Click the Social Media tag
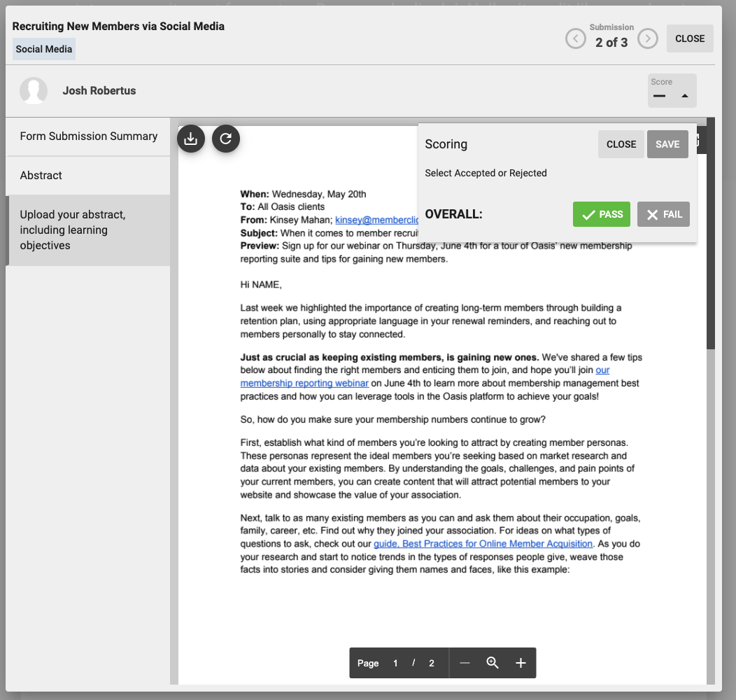Screen dimensions: 736x700 click(x=43, y=49)
